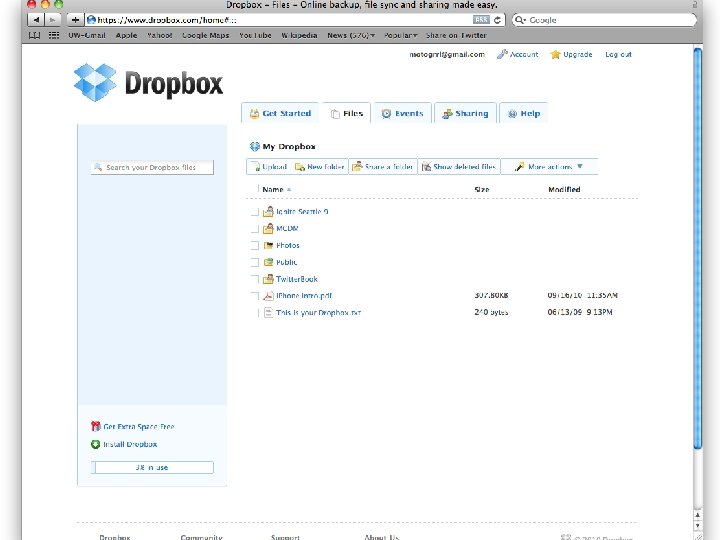Click the Share a folder button
Viewport: 720px width, 540px height.
pyautogui.click(x=383, y=167)
